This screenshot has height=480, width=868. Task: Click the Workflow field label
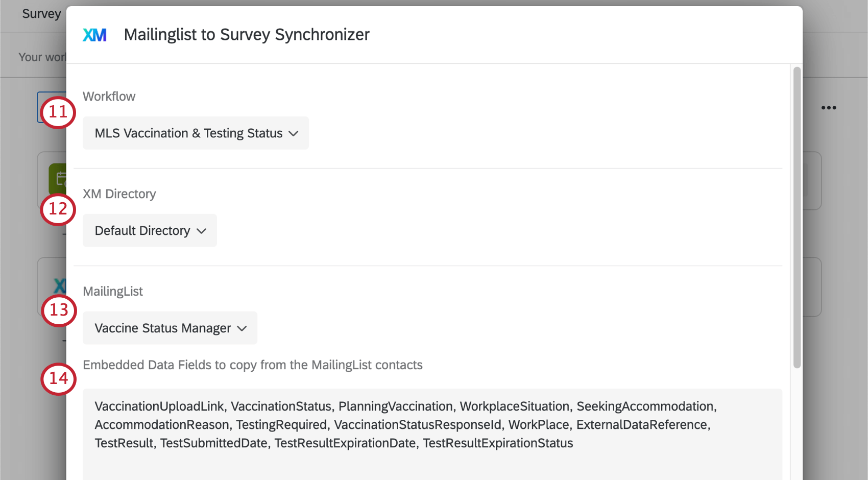coord(109,97)
